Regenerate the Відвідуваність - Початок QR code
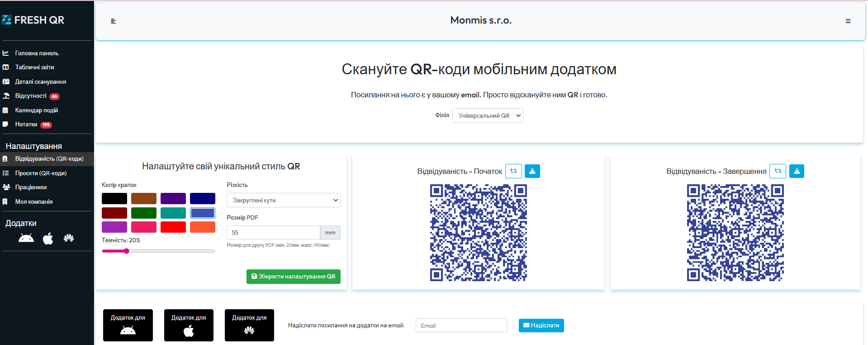Screen dimensions: 868x345 click(x=513, y=171)
